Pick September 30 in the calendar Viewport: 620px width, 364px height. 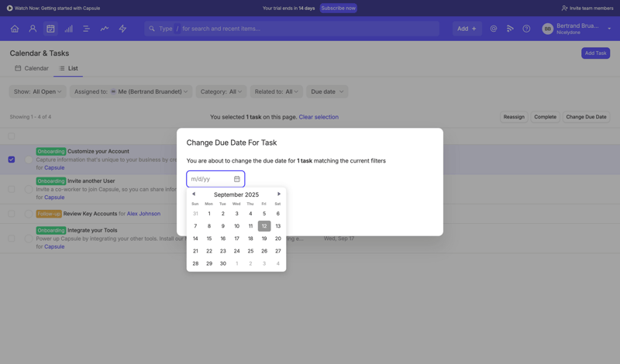click(223, 263)
